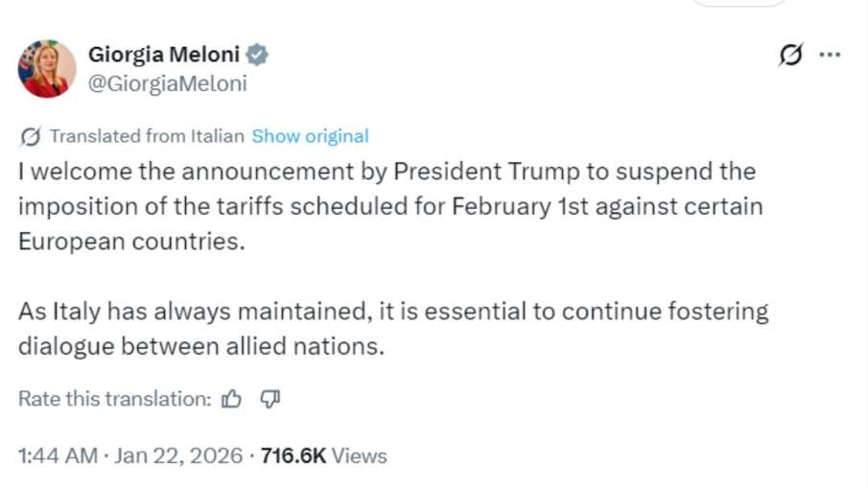Rate translation with thumbs down
Image resolution: width=868 pixels, height=488 pixels.
pyautogui.click(x=270, y=399)
